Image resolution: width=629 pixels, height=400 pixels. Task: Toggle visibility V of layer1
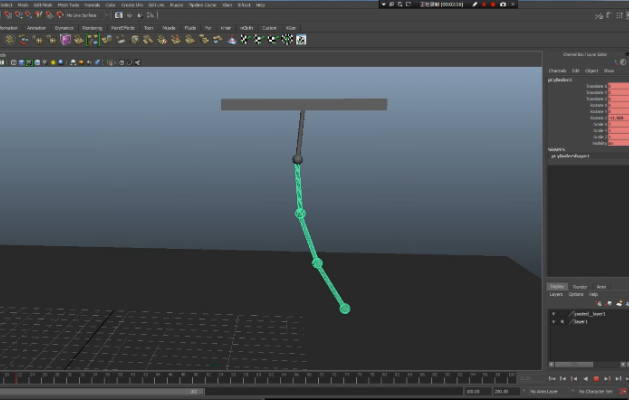point(554,322)
